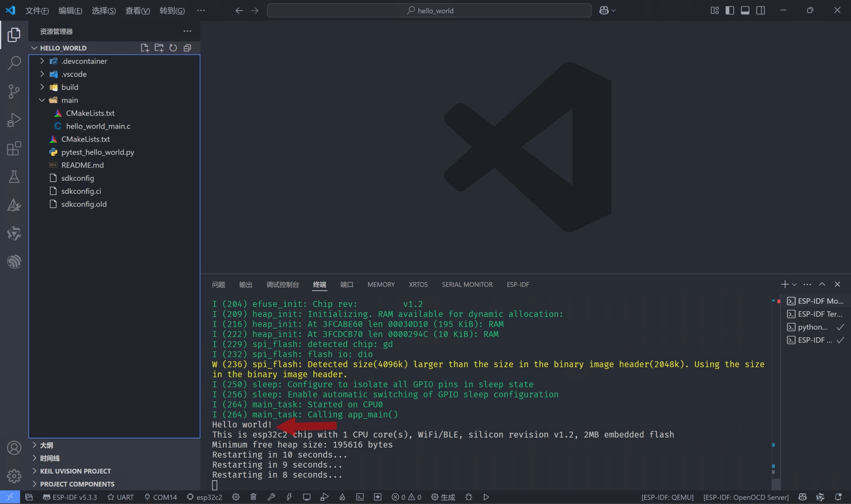Toggle the primary sidebar layout button

[x=730, y=11]
